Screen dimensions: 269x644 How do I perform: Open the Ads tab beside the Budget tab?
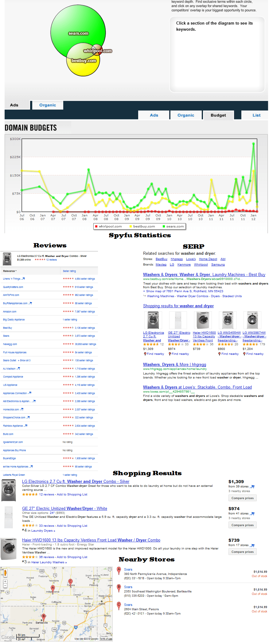pyautogui.click(x=154, y=115)
